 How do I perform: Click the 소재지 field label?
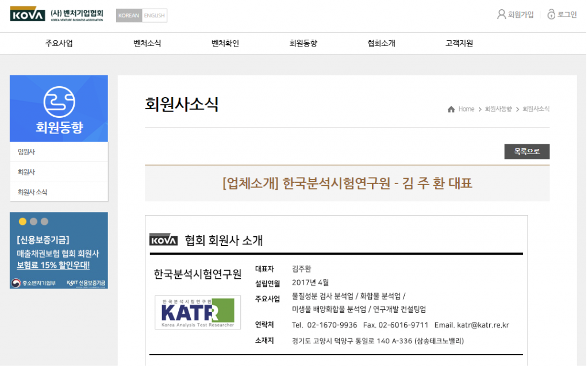pyautogui.click(x=264, y=340)
